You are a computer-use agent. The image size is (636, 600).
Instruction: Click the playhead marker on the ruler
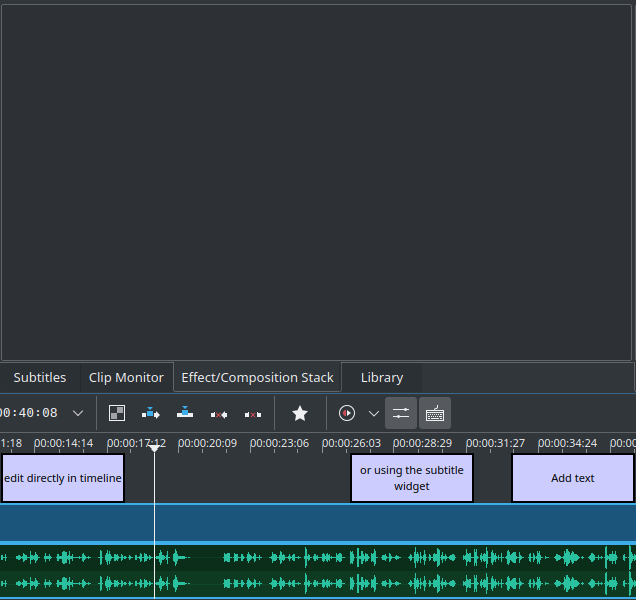(154, 448)
